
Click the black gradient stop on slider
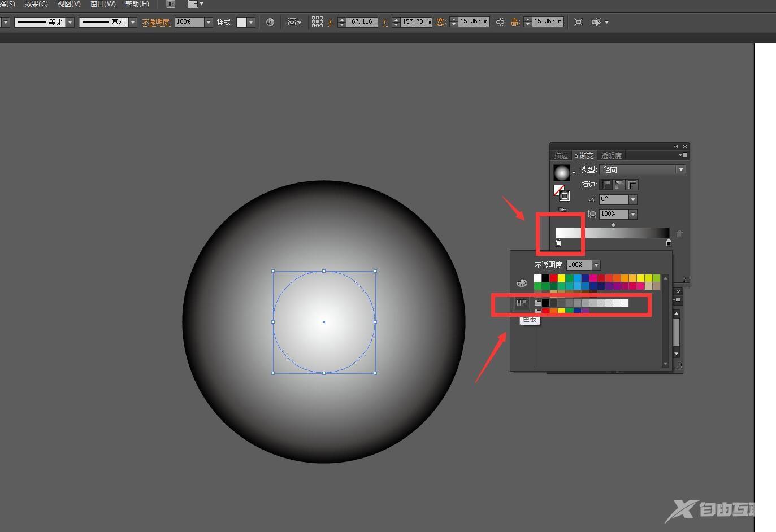(x=669, y=243)
